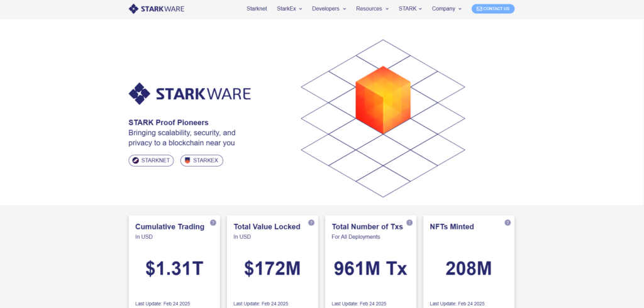Click the Contact Us button
This screenshot has width=644, height=308.
tap(493, 9)
